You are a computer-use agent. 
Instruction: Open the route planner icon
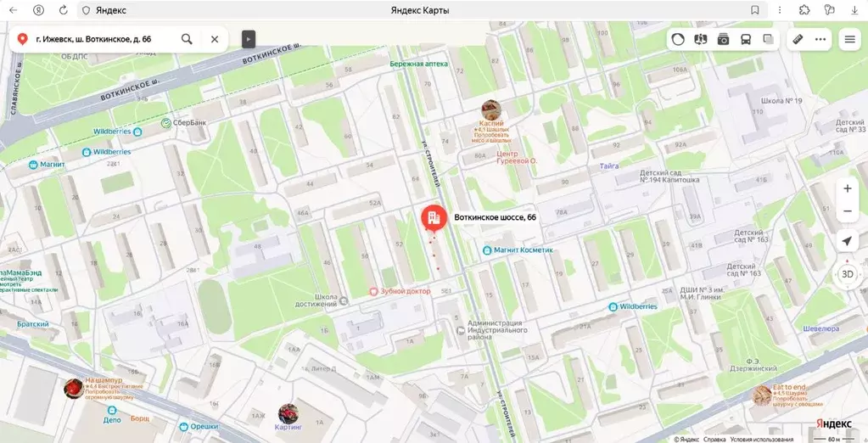pyautogui.click(x=701, y=39)
